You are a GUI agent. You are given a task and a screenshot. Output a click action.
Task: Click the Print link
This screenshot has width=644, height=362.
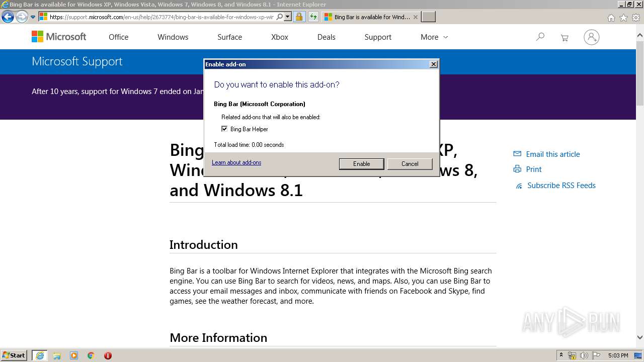coord(534,169)
